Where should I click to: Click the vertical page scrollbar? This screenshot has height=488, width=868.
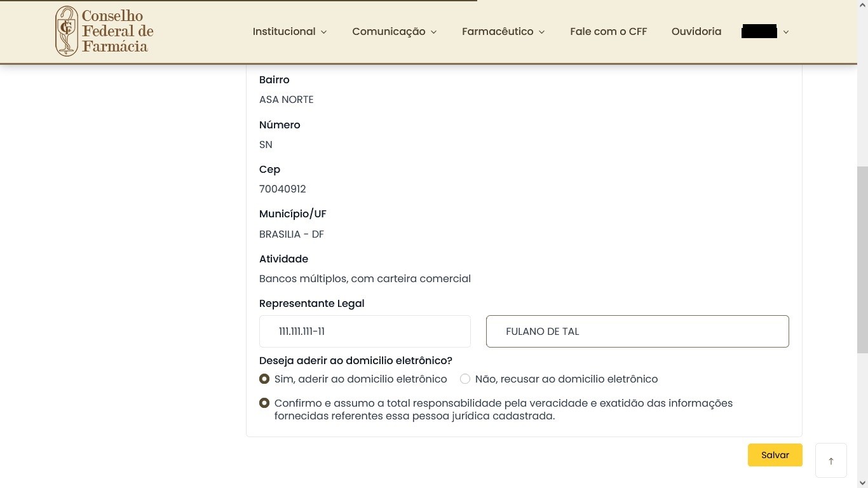click(x=862, y=254)
